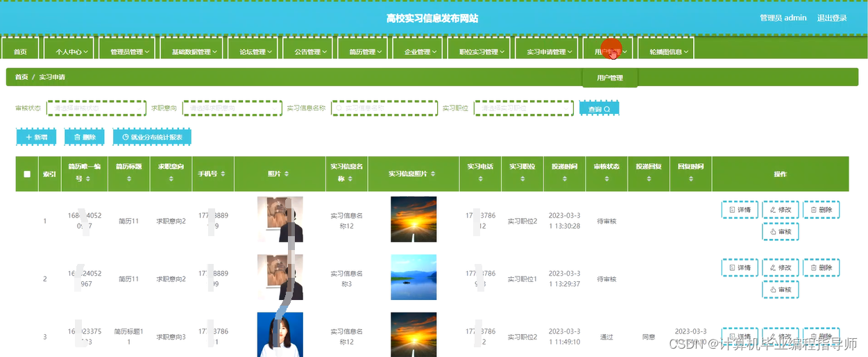This screenshot has height=357, width=868.
Task: Select all rows with header checkbox
Action: click(x=27, y=174)
